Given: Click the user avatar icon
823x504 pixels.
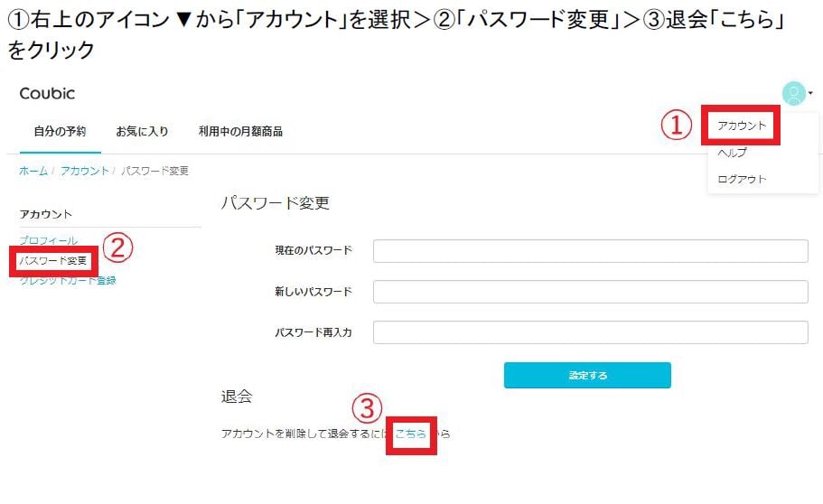Looking at the screenshot, I should click(x=792, y=93).
